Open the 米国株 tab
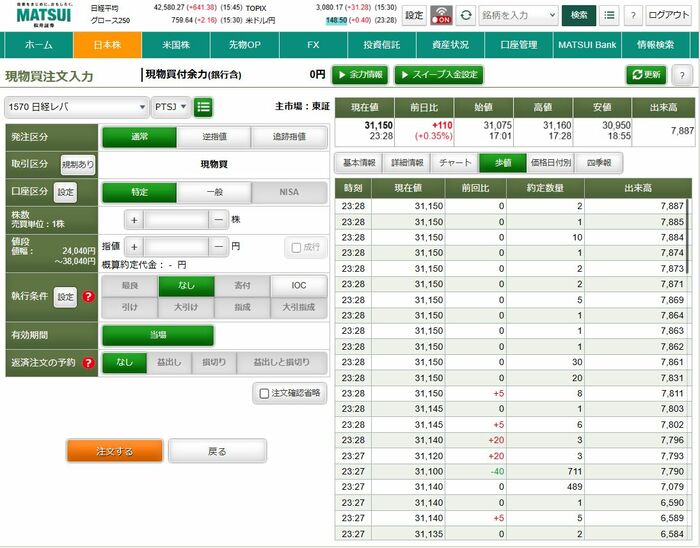700x548 pixels. click(176, 45)
